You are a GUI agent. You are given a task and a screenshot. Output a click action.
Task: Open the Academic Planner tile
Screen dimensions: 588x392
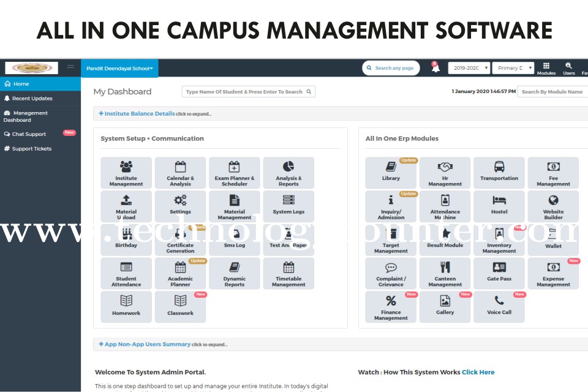(x=180, y=273)
